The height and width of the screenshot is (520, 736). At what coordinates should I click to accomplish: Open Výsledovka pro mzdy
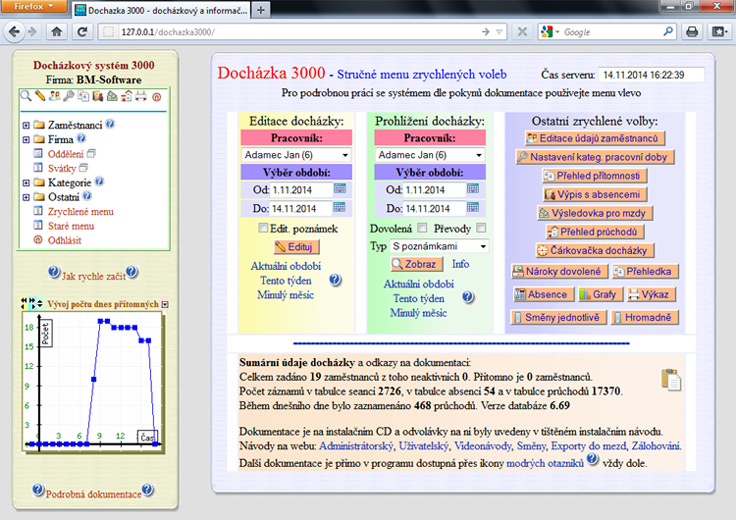pos(595,213)
